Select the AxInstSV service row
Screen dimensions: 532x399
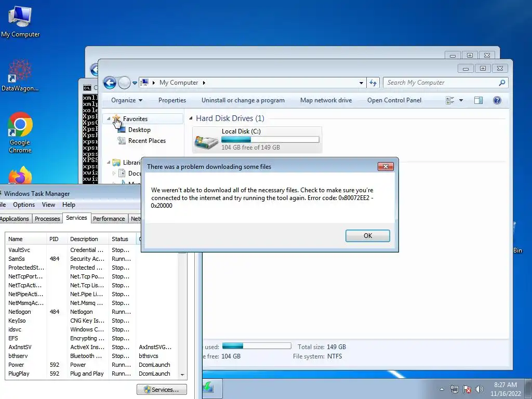(91, 347)
